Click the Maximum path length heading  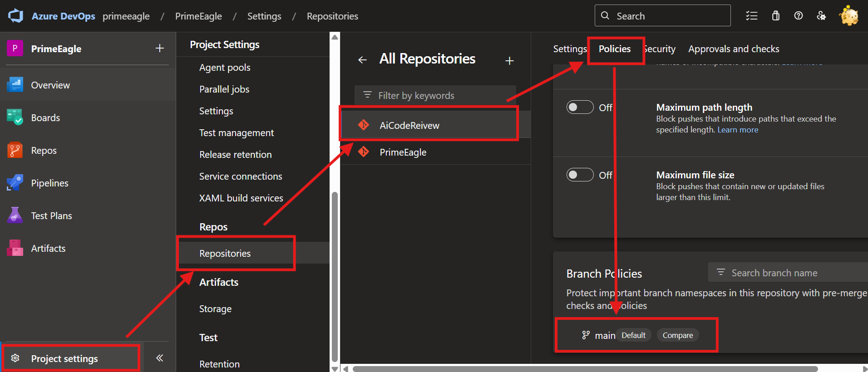click(x=704, y=107)
